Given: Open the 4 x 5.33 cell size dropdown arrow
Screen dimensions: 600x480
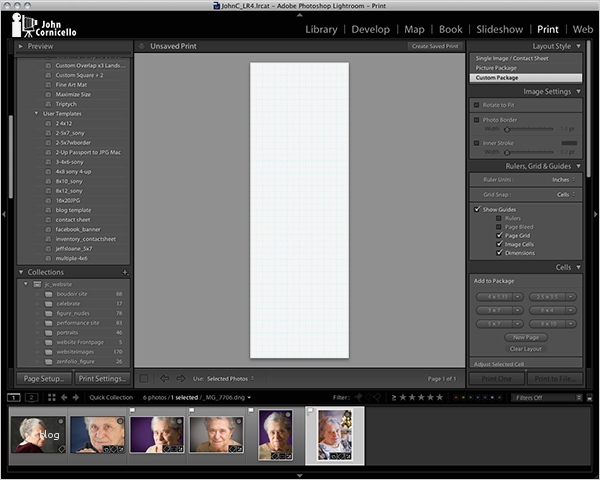Looking at the screenshot, I should coord(518,297).
